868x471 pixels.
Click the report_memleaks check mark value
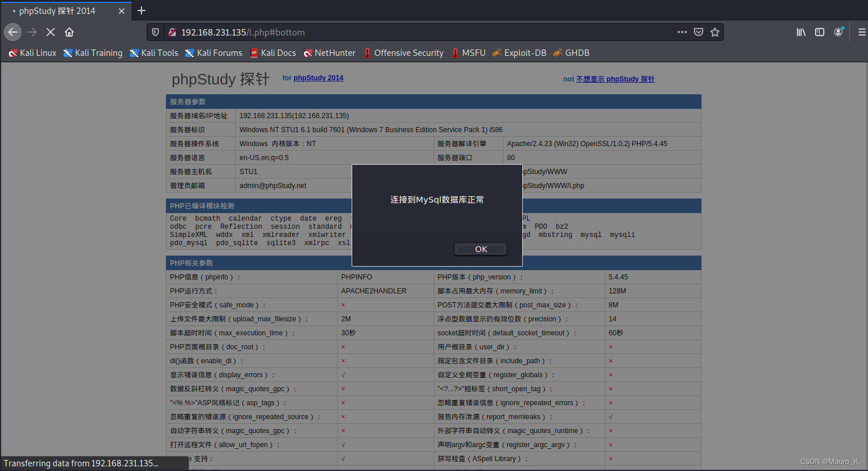pos(610,417)
